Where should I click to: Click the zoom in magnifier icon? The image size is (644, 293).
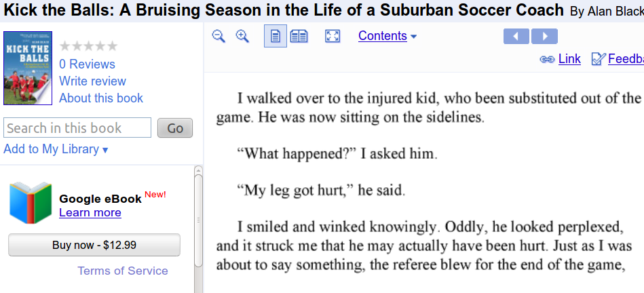tap(242, 36)
